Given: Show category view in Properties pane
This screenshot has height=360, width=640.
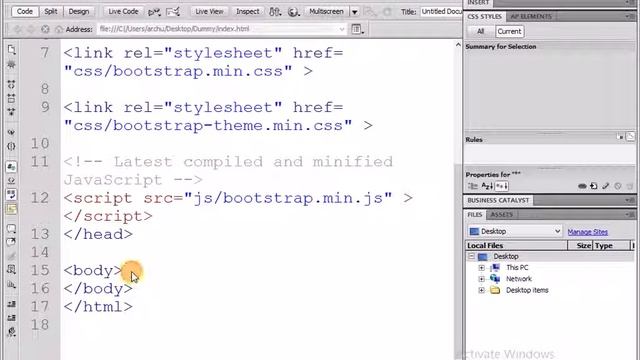Looking at the screenshot, I should coord(473,186).
